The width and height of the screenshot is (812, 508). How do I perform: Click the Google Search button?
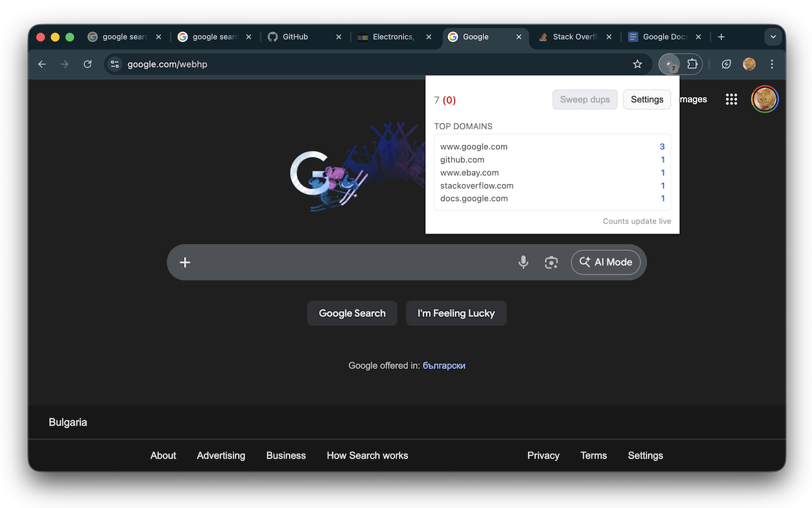[x=352, y=313]
